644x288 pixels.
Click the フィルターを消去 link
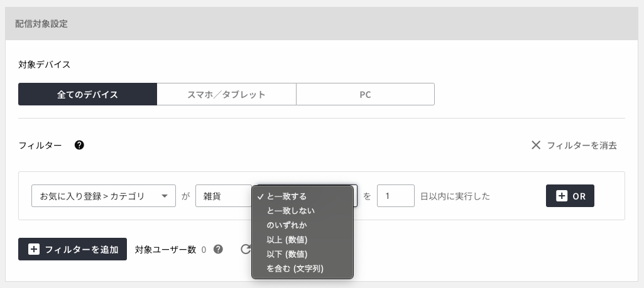tap(582, 145)
